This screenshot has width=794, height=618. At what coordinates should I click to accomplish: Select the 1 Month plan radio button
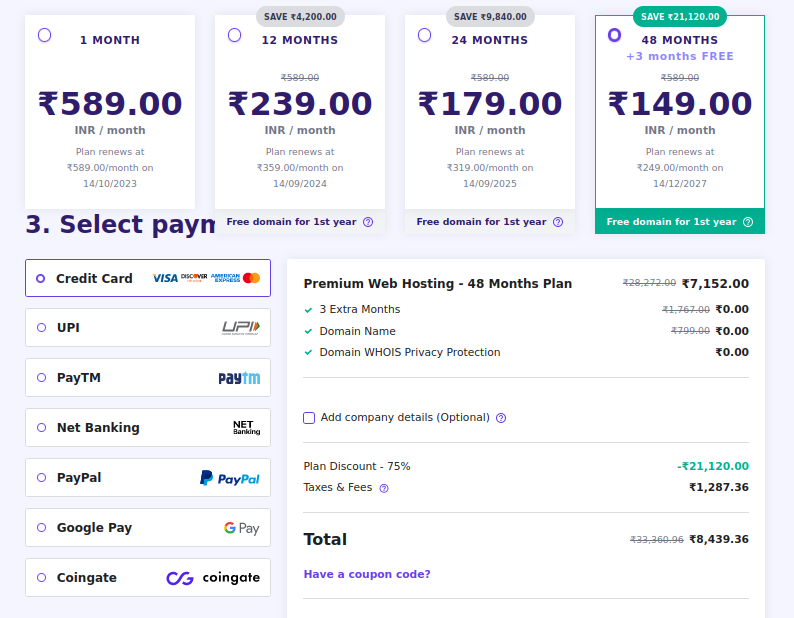(45, 35)
